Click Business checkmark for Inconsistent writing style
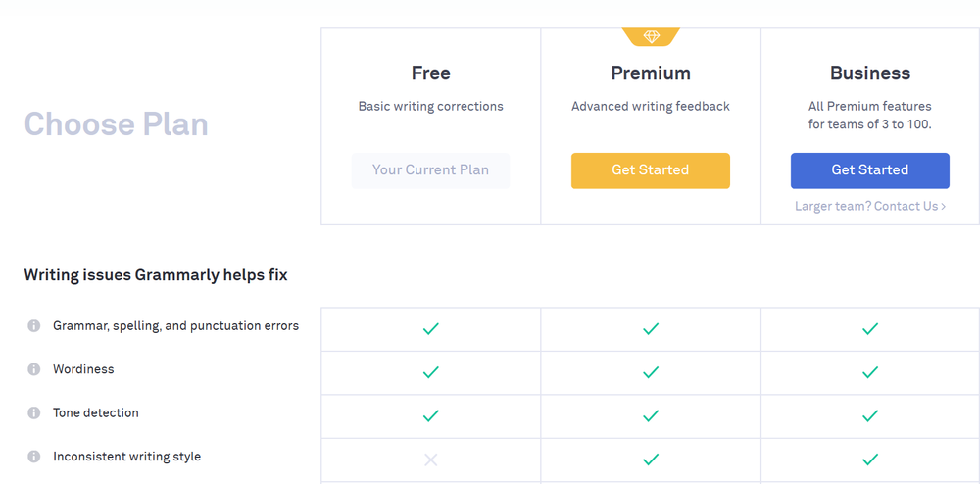 870,460
